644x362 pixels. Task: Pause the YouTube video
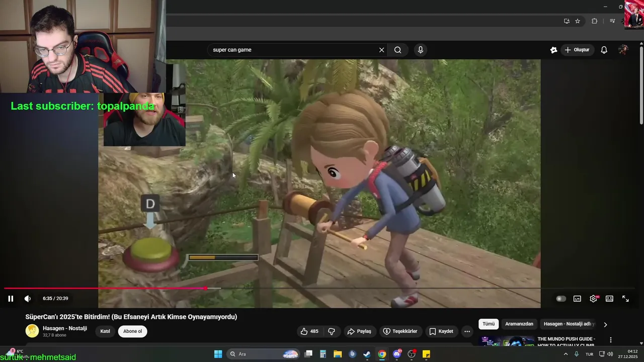(11, 299)
